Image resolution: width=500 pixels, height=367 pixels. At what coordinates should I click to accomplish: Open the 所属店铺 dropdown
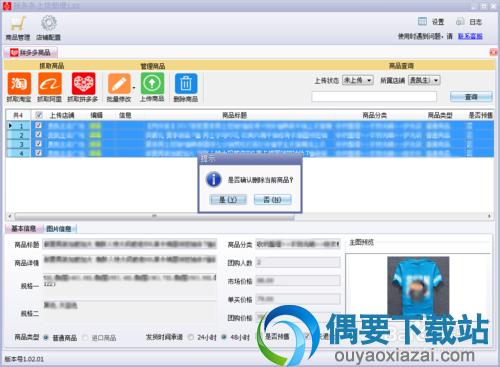tap(424, 80)
